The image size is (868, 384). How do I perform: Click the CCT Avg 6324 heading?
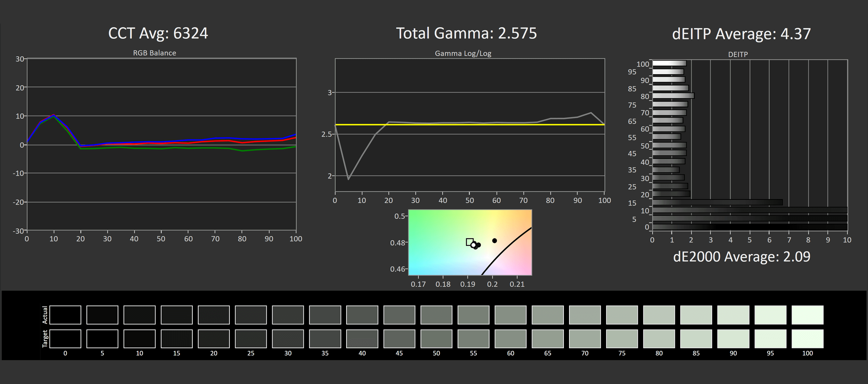click(x=158, y=34)
